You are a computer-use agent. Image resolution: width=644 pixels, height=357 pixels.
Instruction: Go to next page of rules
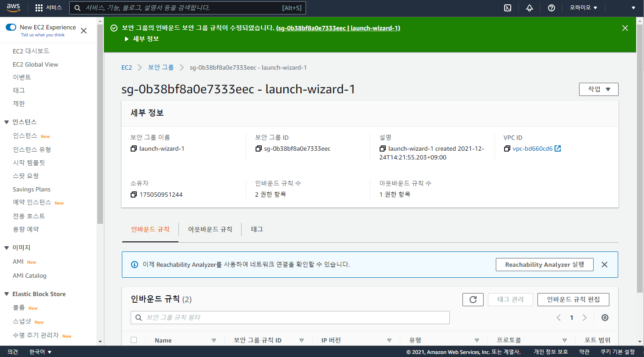pos(584,318)
